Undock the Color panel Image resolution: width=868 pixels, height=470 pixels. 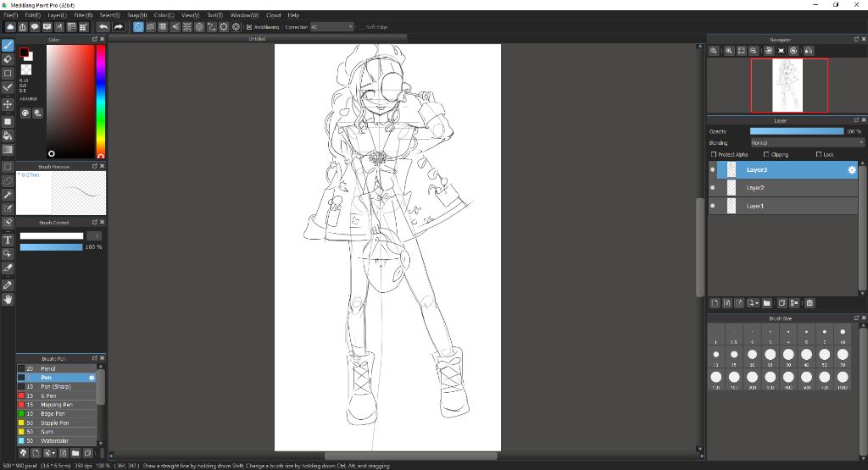click(95, 39)
